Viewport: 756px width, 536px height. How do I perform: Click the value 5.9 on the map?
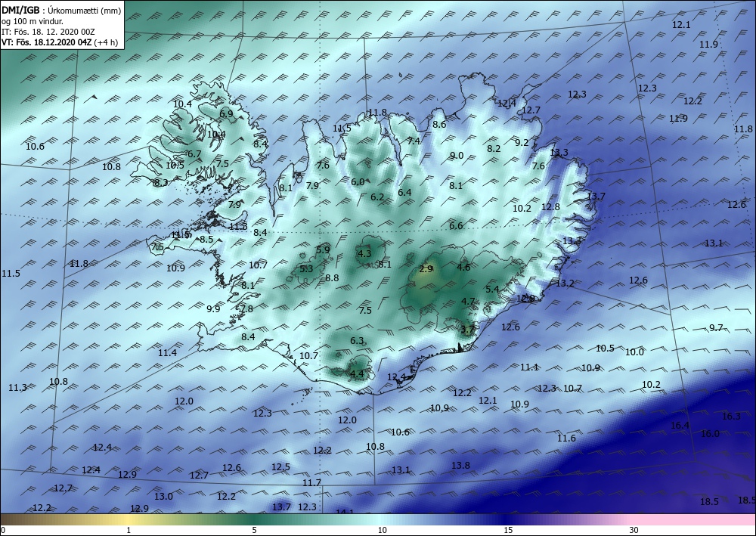[x=323, y=249]
